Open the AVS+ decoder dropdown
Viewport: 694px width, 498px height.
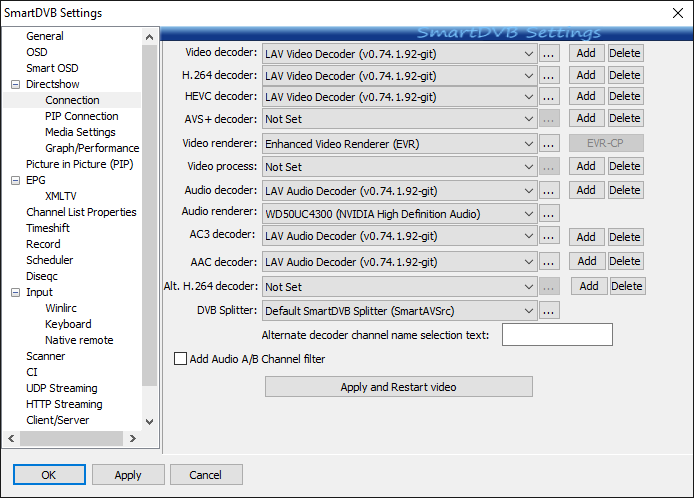[x=400, y=119]
